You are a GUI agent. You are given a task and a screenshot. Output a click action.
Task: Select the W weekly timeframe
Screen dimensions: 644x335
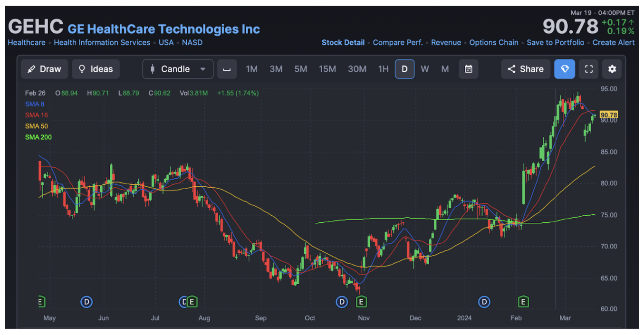pyautogui.click(x=425, y=69)
